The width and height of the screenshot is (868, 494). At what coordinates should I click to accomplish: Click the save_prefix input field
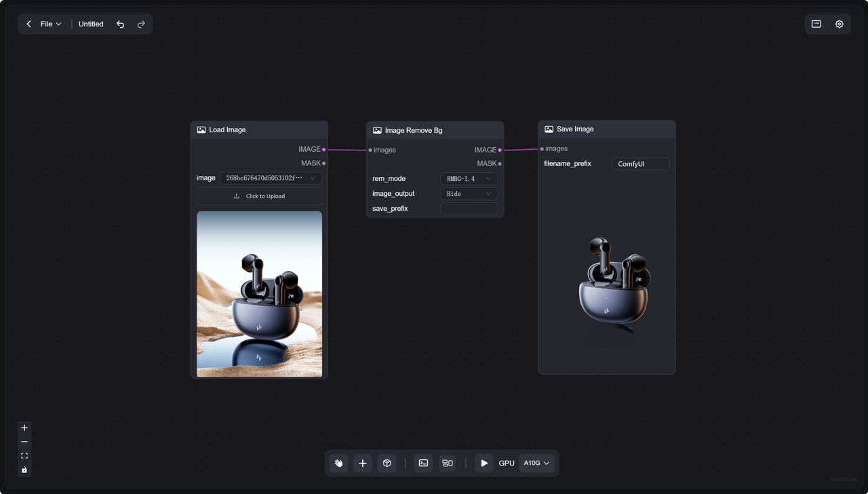(x=469, y=209)
